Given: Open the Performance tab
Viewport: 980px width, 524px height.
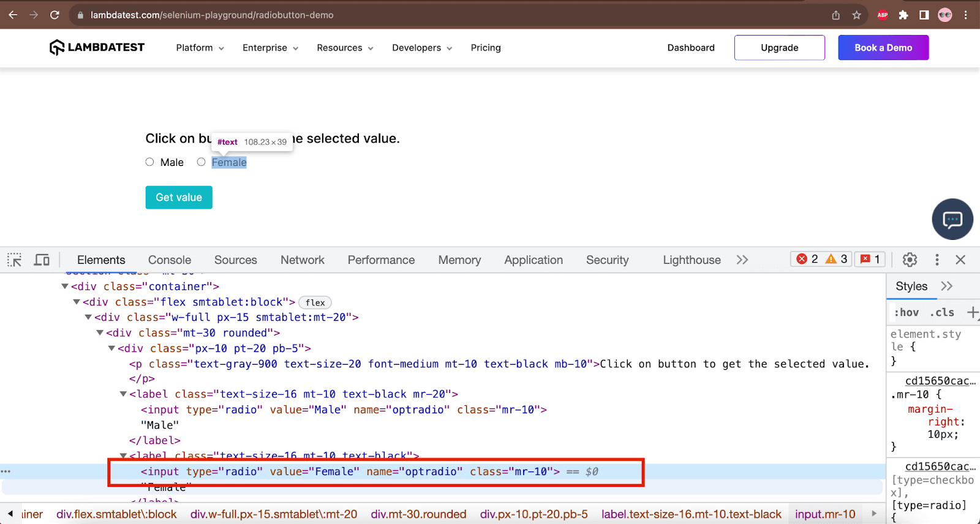Looking at the screenshot, I should 381,260.
